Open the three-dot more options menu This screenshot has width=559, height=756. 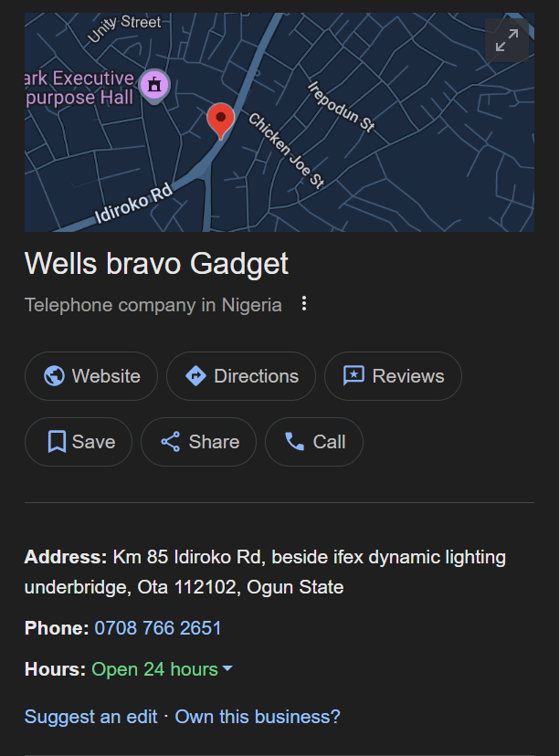coord(304,304)
